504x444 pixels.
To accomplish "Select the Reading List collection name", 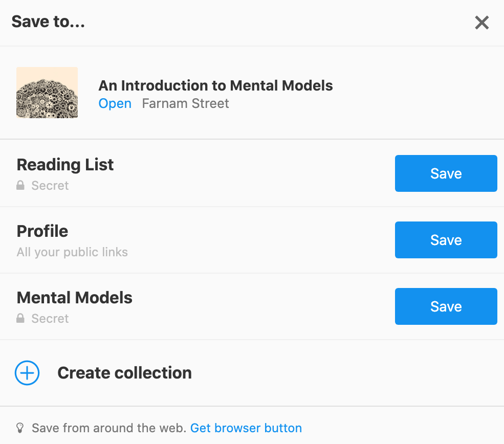I will (65, 165).
